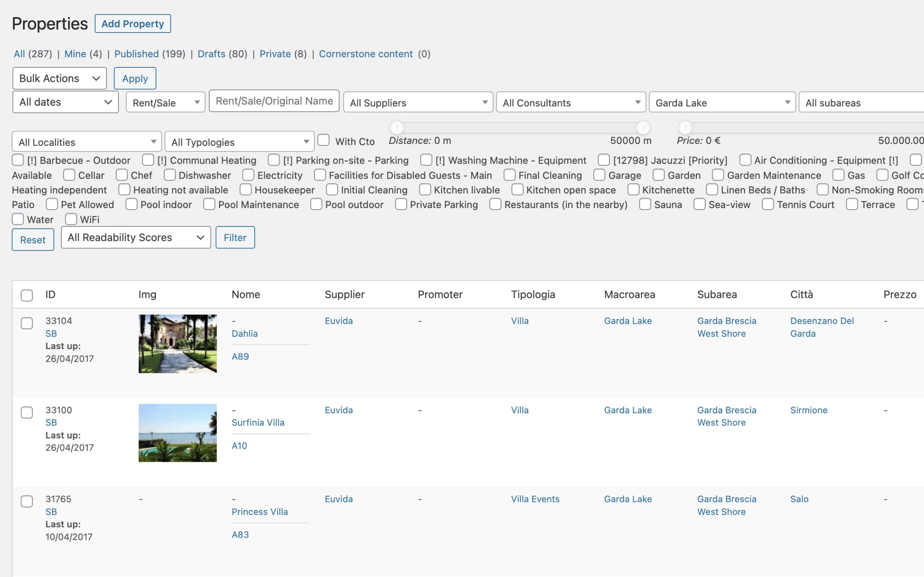Check the Sea-view amenity filter
This screenshot has height=577, width=924.
699,204
